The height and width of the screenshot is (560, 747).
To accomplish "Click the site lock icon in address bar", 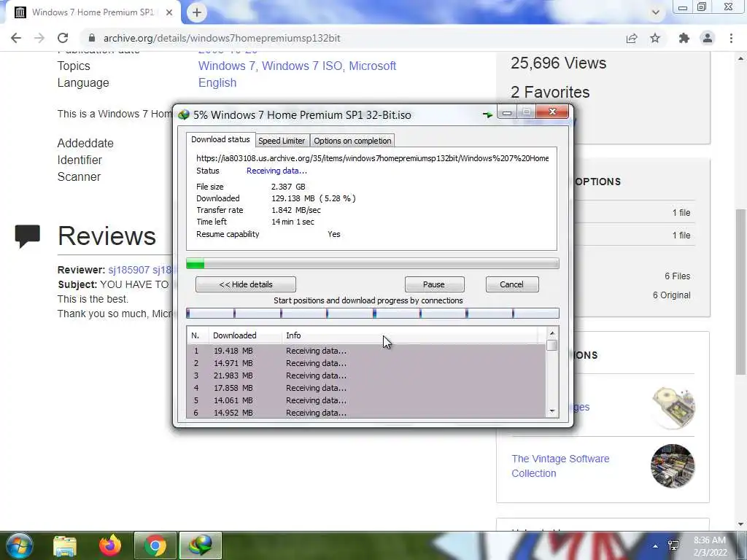I will pos(92,38).
